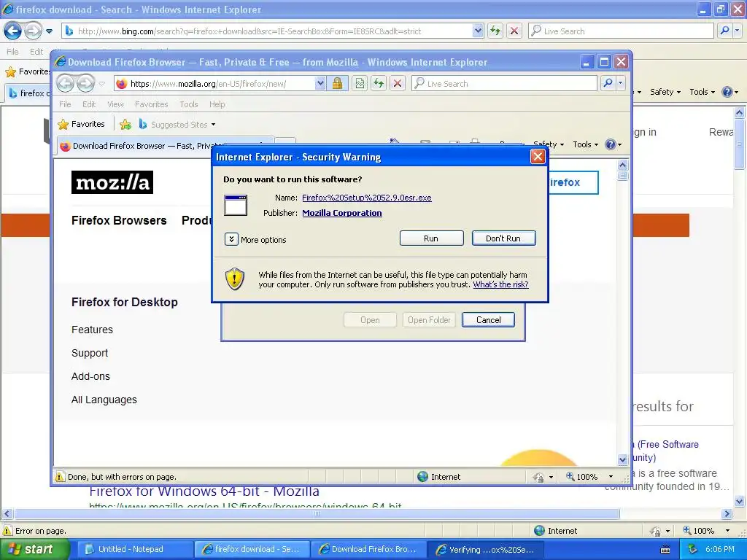The image size is (747, 560).
Task: Click the Add to Favorites Bar star icon
Action: [x=125, y=125]
